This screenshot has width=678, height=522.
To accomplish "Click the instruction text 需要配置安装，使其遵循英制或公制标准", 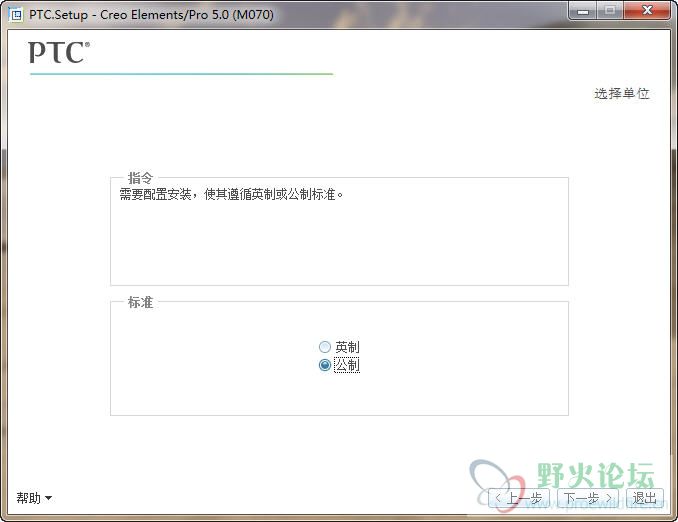I will pos(231,195).
